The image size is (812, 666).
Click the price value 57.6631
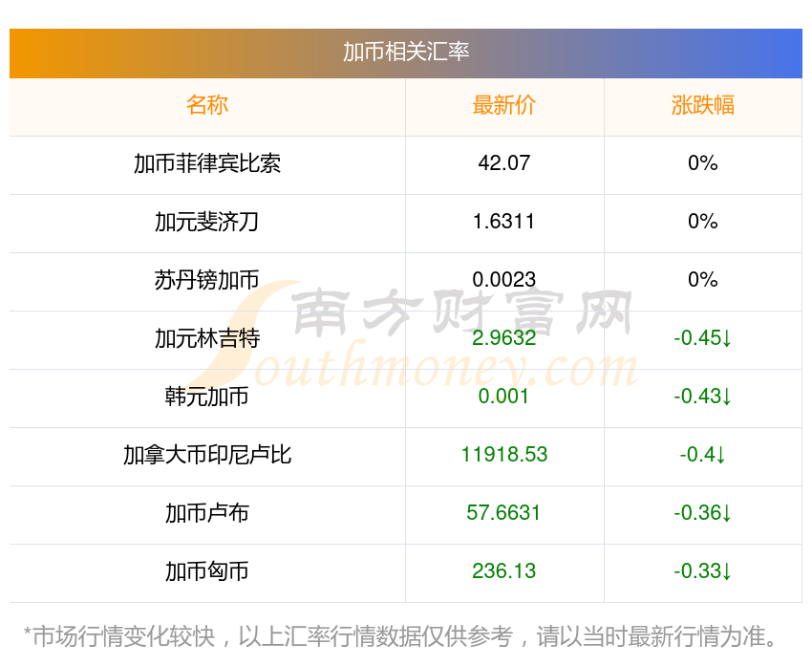503,513
